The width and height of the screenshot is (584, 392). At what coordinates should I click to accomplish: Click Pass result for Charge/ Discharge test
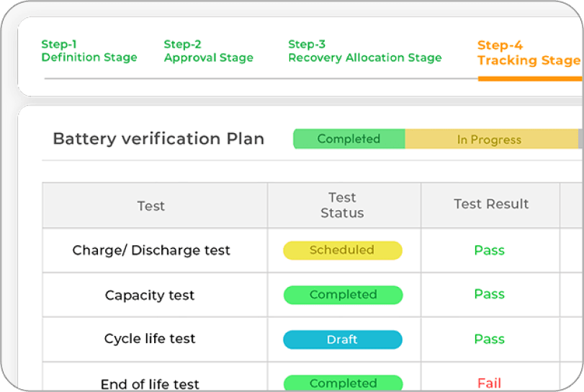[489, 250]
